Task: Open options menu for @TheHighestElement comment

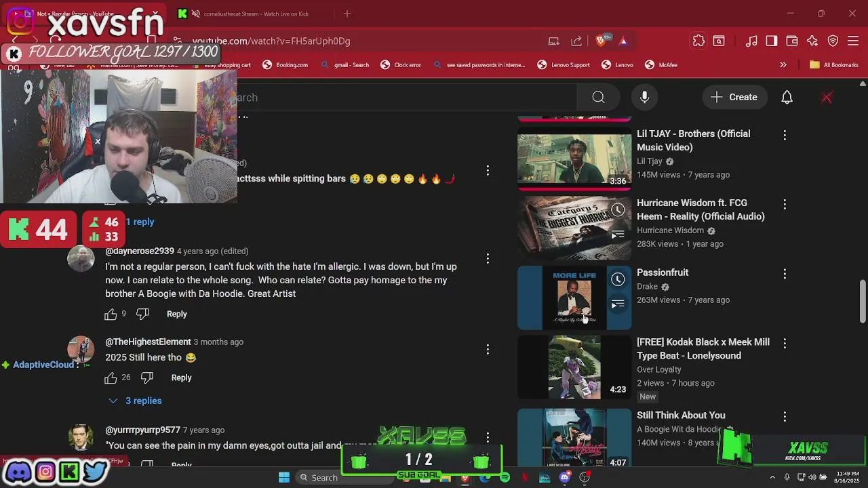Action: click(x=488, y=350)
